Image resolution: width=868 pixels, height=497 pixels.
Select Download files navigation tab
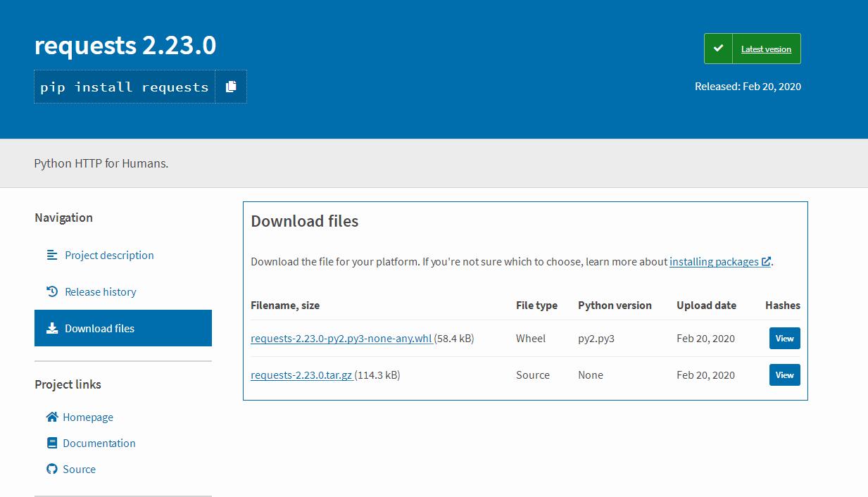[123, 328]
